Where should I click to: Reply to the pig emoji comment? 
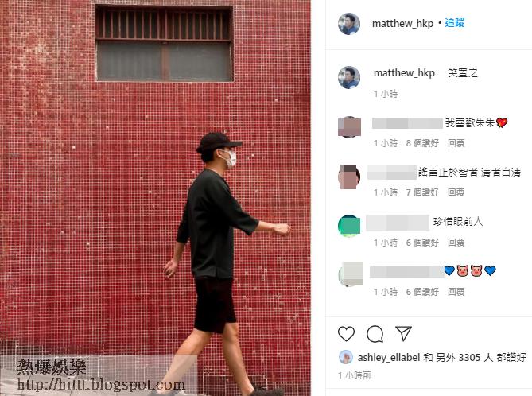456,292
